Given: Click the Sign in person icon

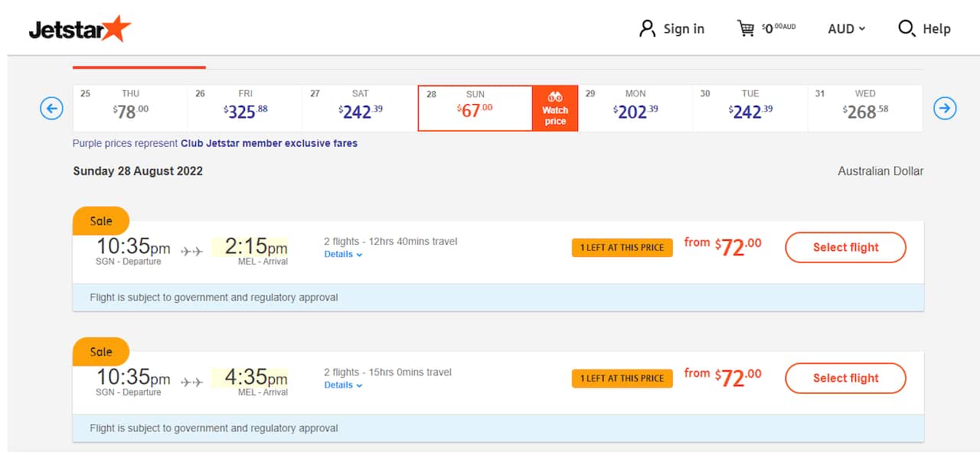Looking at the screenshot, I should (648, 29).
